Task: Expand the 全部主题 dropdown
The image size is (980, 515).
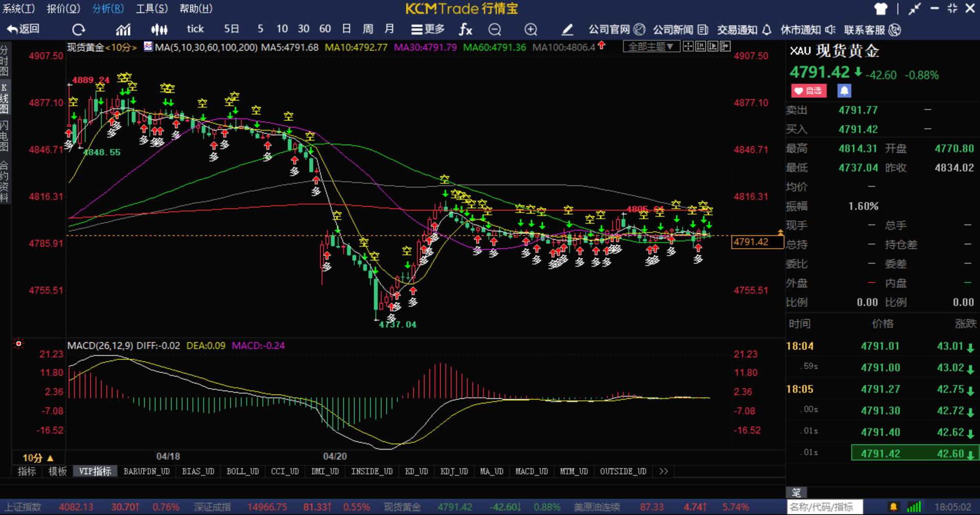Action: [651, 47]
